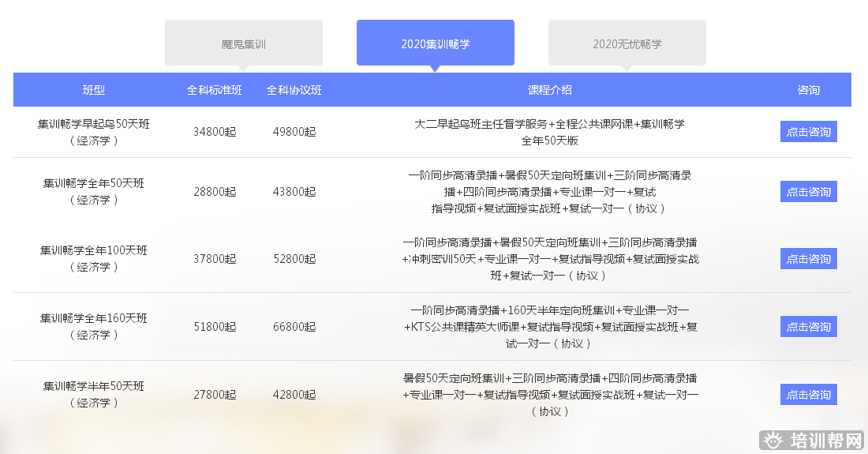868x454 pixels.
Task: Open the 2020无忧畅学 tab
Action: 627,43
